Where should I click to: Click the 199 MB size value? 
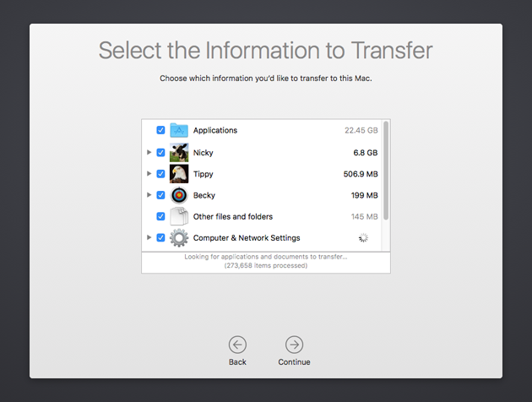click(365, 195)
